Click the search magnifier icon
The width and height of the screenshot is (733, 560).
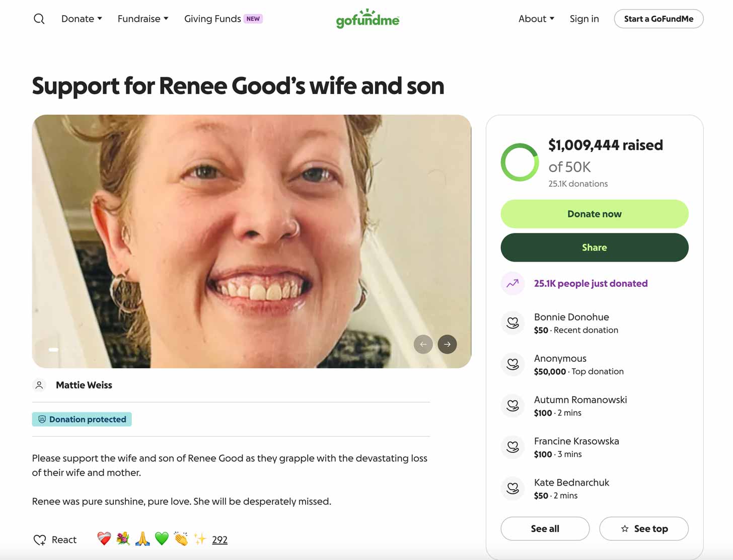click(x=39, y=19)
